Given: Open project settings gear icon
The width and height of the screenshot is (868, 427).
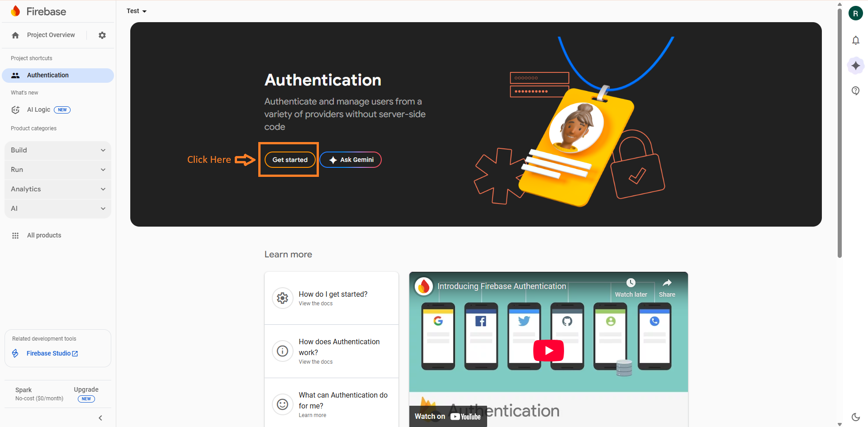Looking at the screenshot, I should (x=102, y=35).
